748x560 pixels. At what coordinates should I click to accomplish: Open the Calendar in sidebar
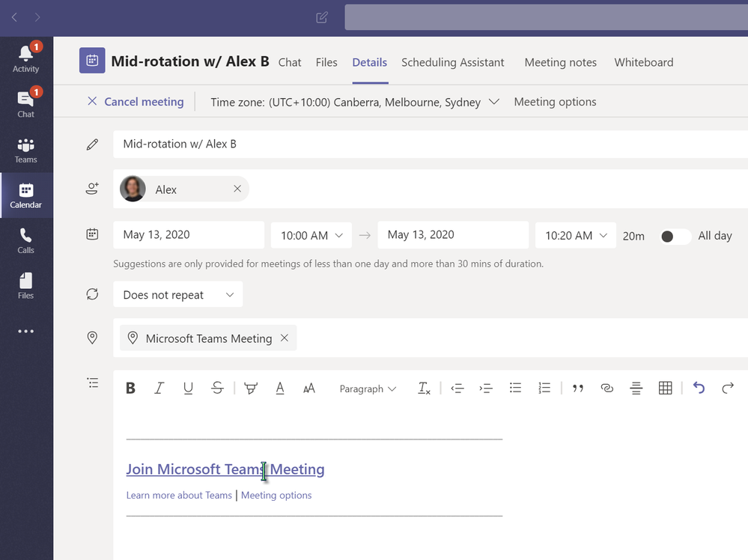[25, 195]
